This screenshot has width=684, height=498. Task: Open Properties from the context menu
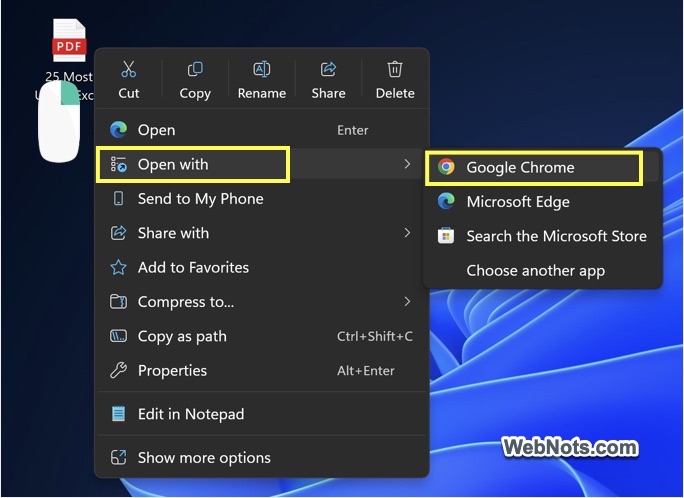coord(261,371)
